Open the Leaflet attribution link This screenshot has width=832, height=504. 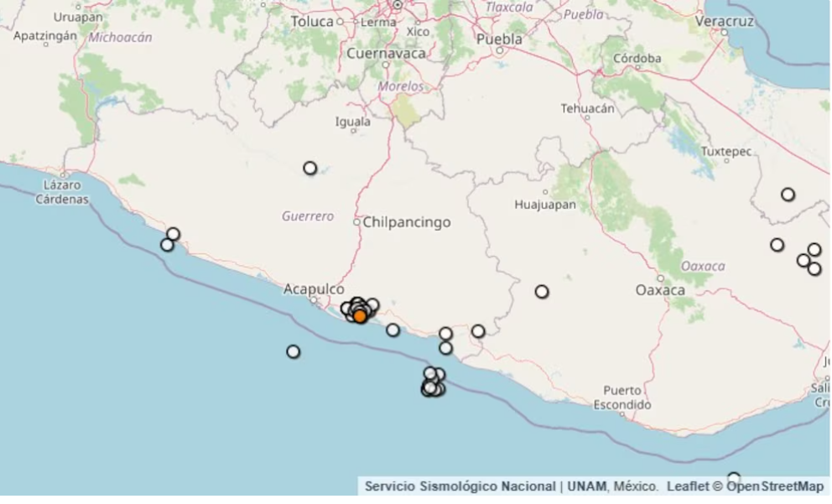click(x=688, y=486)
